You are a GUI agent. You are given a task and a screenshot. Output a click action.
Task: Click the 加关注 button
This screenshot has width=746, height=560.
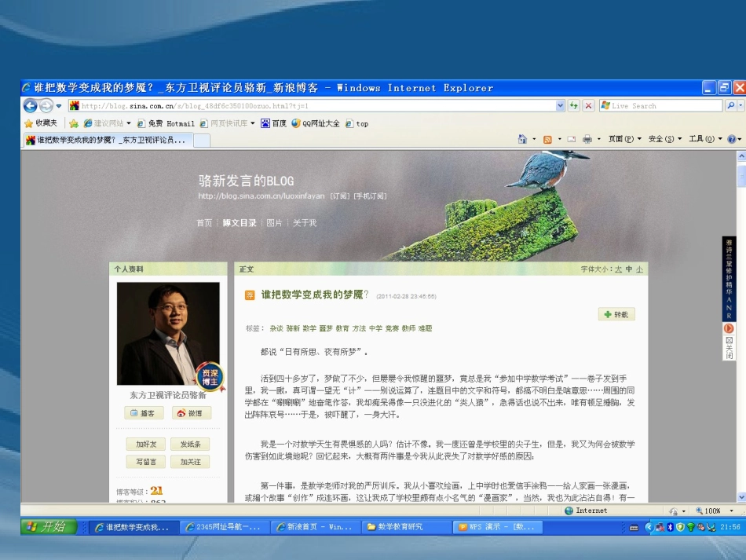tap(190, 462)
